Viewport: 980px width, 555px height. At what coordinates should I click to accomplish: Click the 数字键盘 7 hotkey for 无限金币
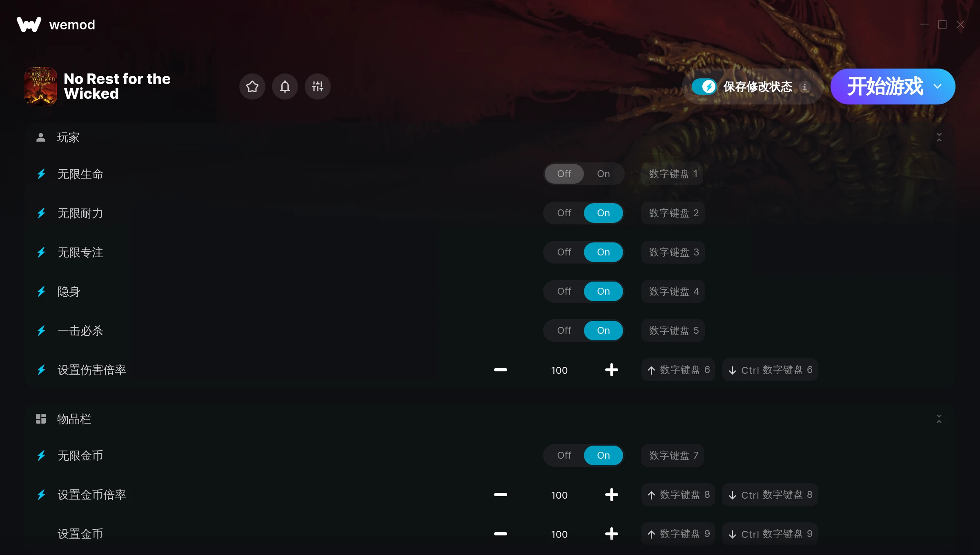tap(673, 455)
